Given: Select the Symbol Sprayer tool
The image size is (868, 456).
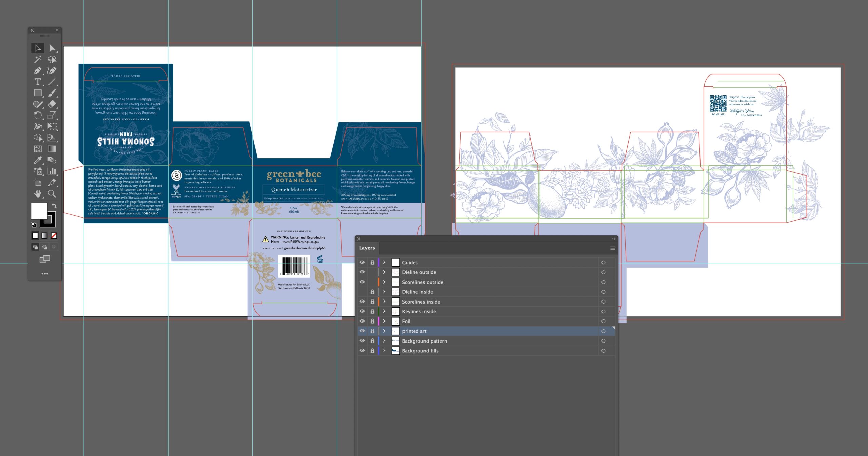Looking at the screenshot, I should (x=38, y=171).
